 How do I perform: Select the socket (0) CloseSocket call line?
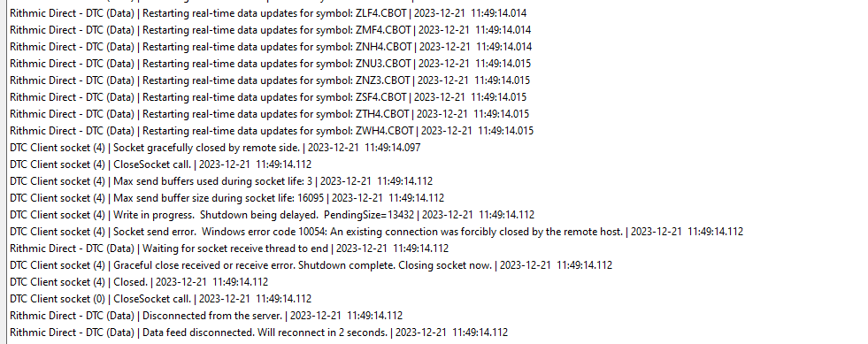click(x=160, y=299)
